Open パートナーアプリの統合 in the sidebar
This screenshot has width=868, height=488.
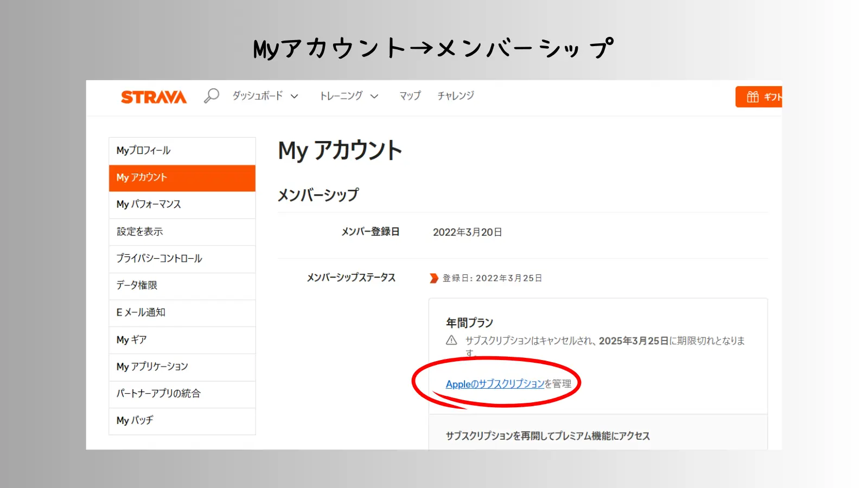[182, 394]
